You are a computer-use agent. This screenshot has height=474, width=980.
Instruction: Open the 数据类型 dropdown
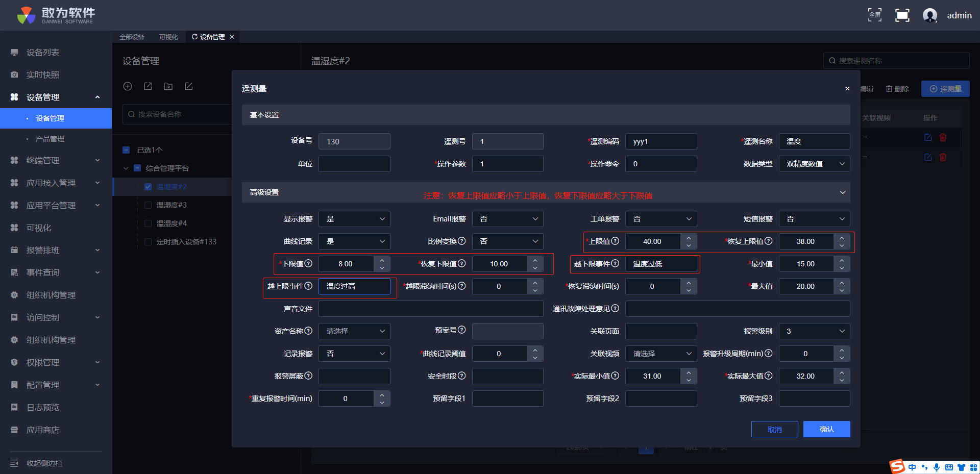[x=814, y=164]
